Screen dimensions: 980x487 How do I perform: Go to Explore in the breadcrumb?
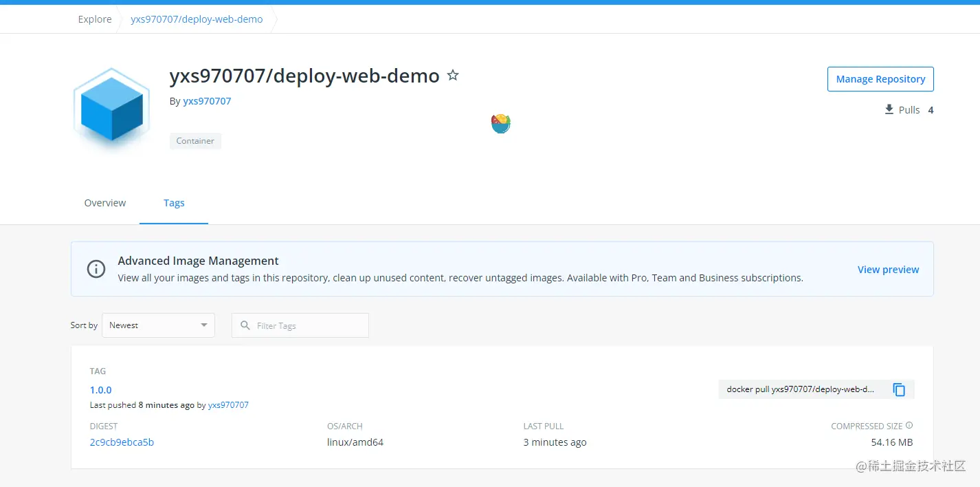coord(95,19)
